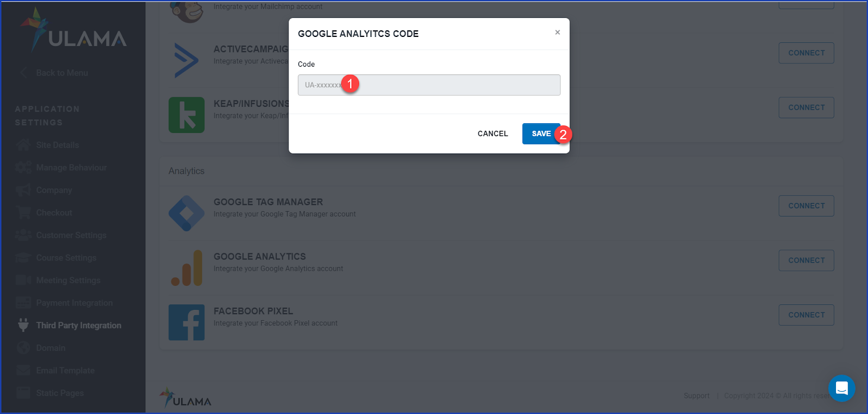Click the Site Details home icon
Viewport: 868px width, 414px height.
point(23,145)
